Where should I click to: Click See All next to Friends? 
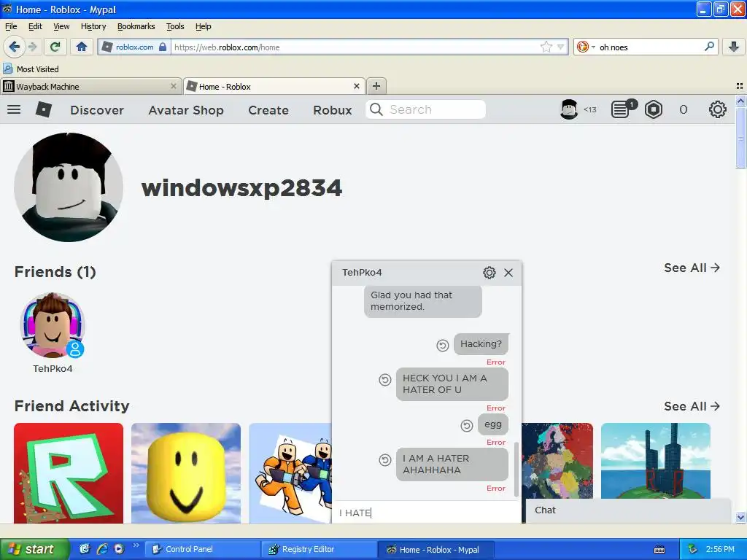point(692,268)
